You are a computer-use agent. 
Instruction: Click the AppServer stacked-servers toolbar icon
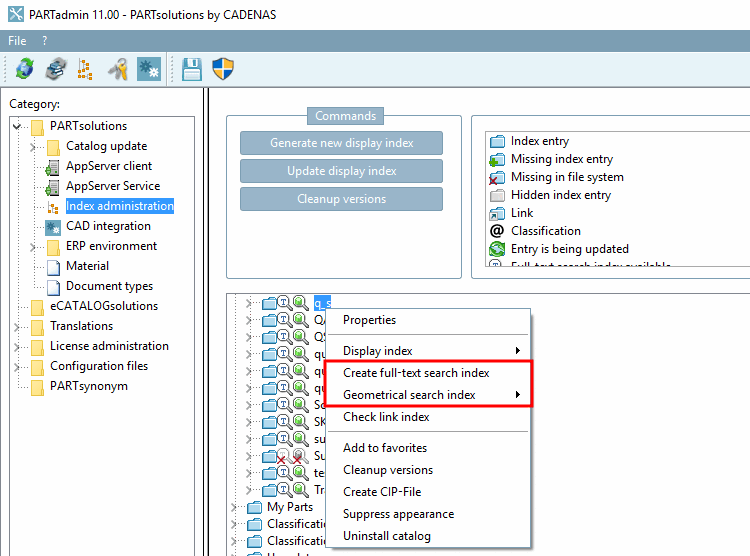[x=55, y=69]
